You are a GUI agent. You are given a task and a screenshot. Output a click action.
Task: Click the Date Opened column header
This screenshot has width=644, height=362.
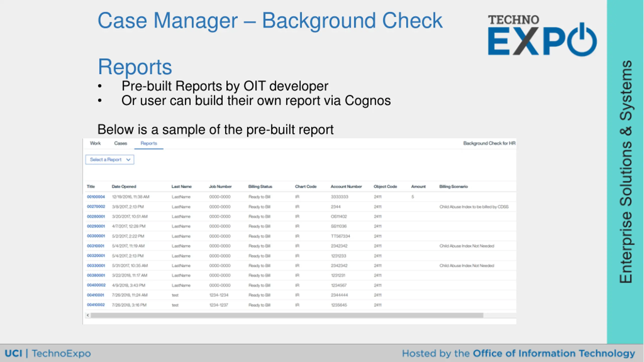pos(124,187)
